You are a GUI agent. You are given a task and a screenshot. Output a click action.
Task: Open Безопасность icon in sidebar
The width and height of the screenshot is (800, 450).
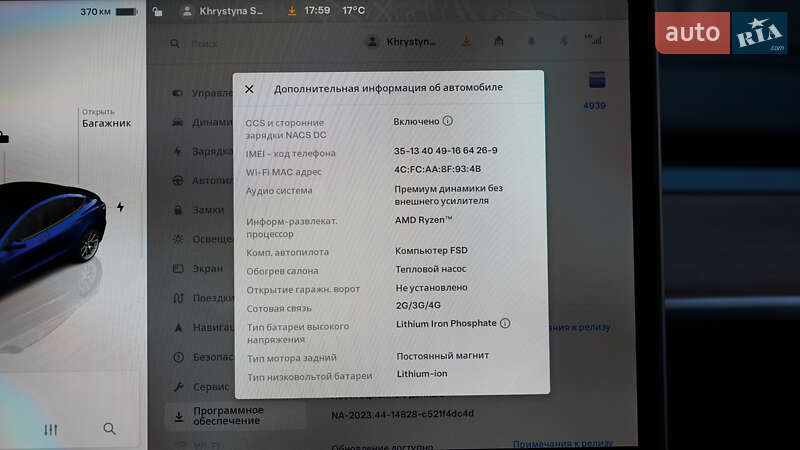(x=178, y=357)
